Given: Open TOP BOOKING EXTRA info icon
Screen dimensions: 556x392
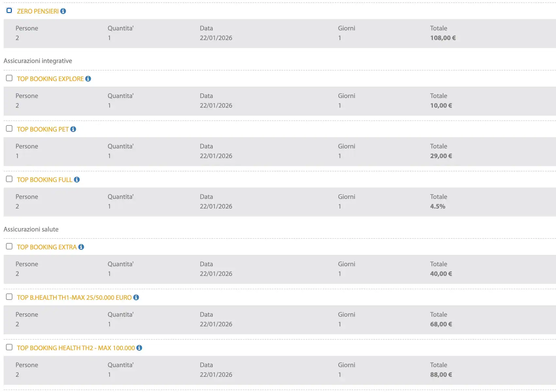Looking at the screenshot, I should (81, 247).
